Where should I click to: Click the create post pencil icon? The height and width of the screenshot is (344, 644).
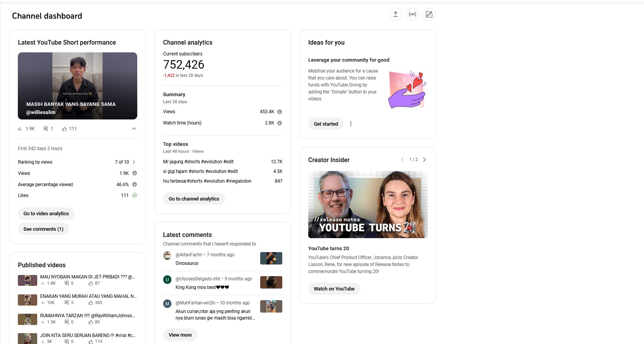(x=429, y=14)
